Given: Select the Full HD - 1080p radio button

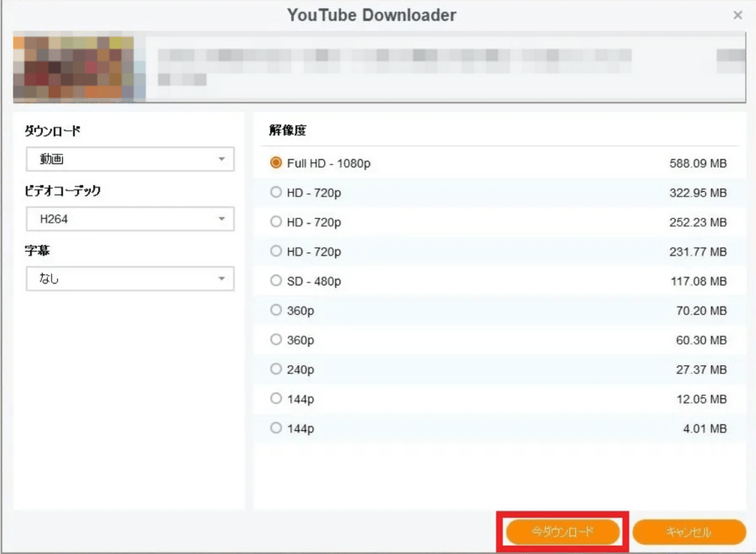Looking at the screenshot, I should (x=276, y=163).
